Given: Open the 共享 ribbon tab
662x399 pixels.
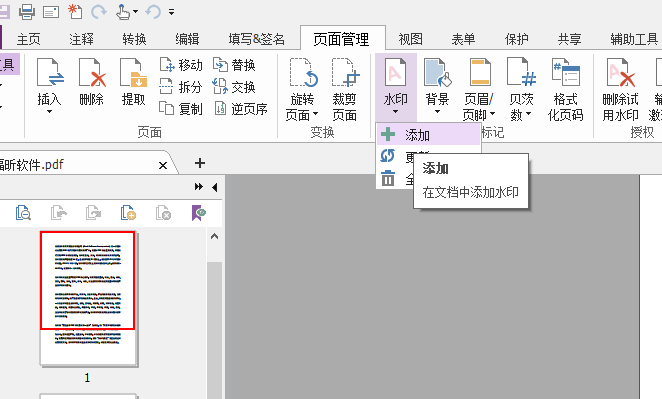Looking at the screenshot, I should (570, 39).
